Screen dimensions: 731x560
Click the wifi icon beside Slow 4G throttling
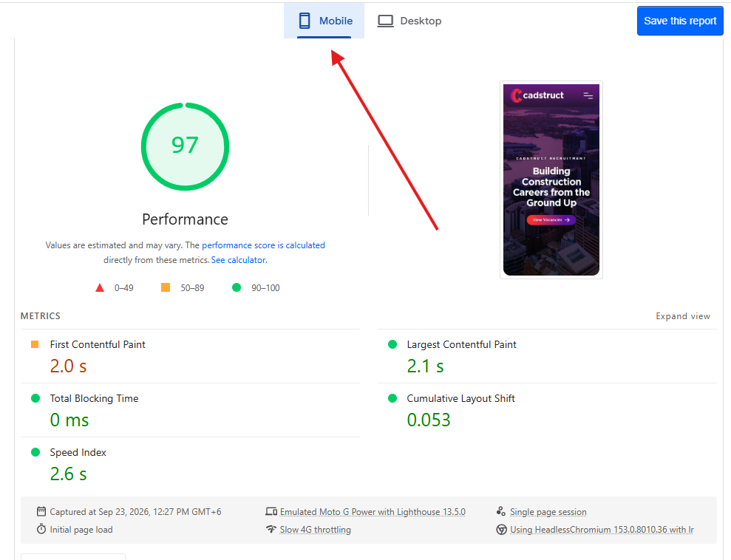tap(271, 529)
